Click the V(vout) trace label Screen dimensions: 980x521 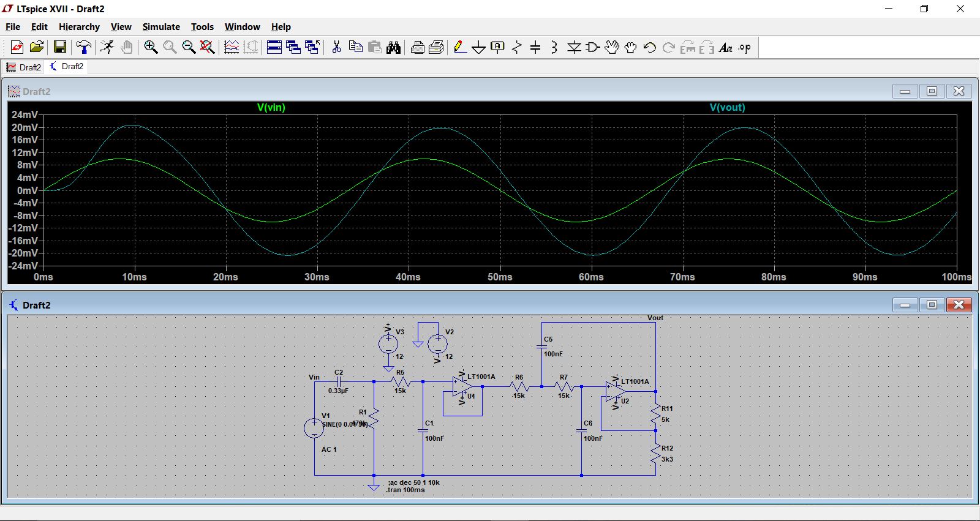click(728, 107)
